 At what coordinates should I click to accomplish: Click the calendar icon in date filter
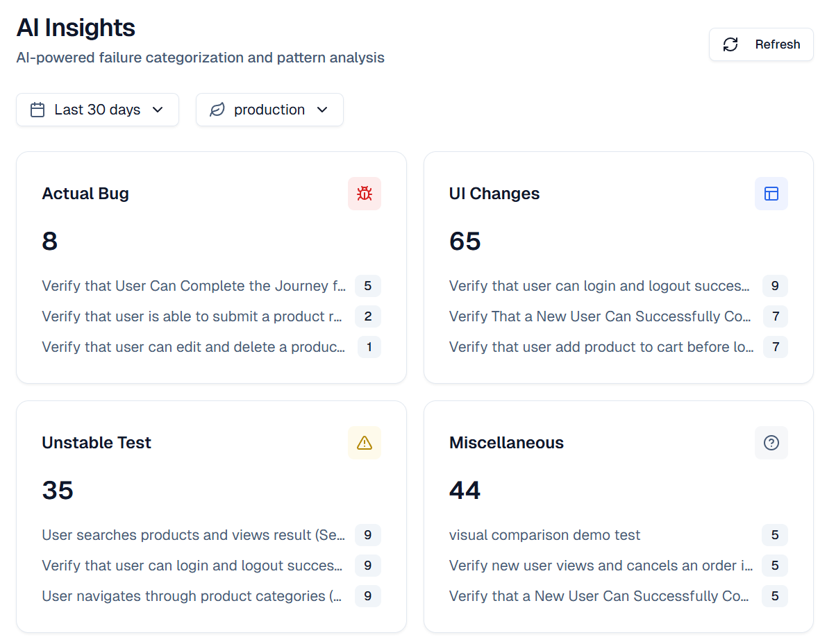pyautogui.click(x=38, y=110)
